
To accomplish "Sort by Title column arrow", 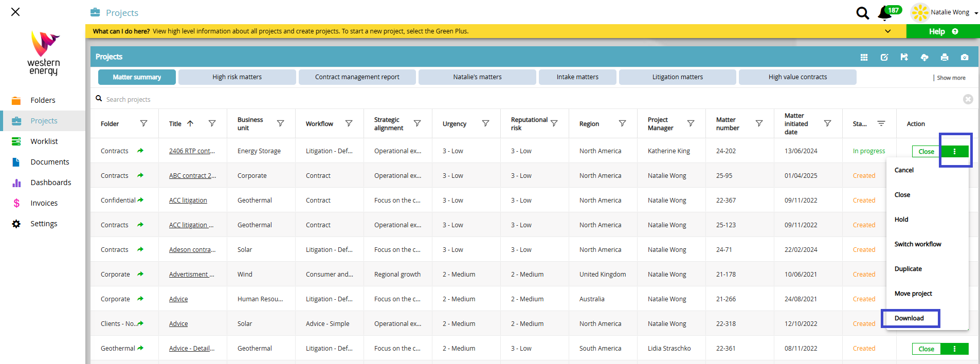I will pos(190,123).
